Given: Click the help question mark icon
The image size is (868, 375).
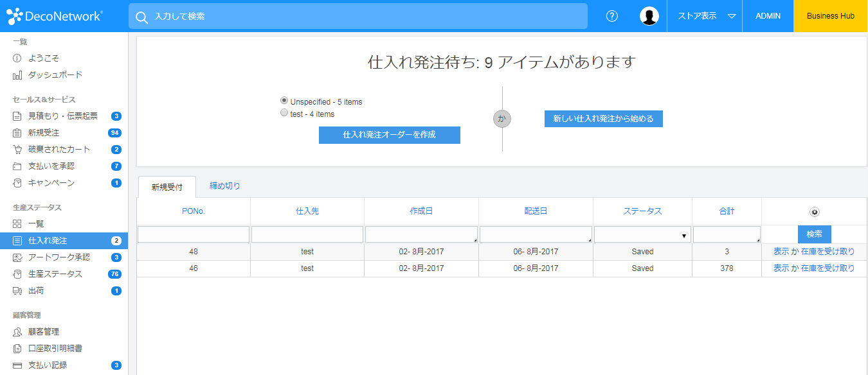Looking at the screenshot, I should tap(611, 16).
